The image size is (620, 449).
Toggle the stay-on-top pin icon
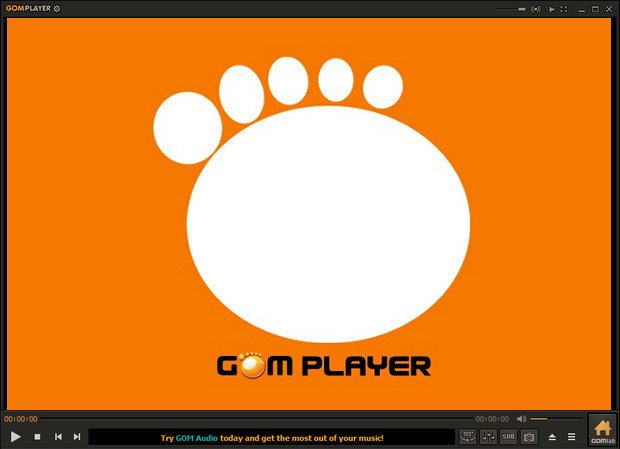551,9
